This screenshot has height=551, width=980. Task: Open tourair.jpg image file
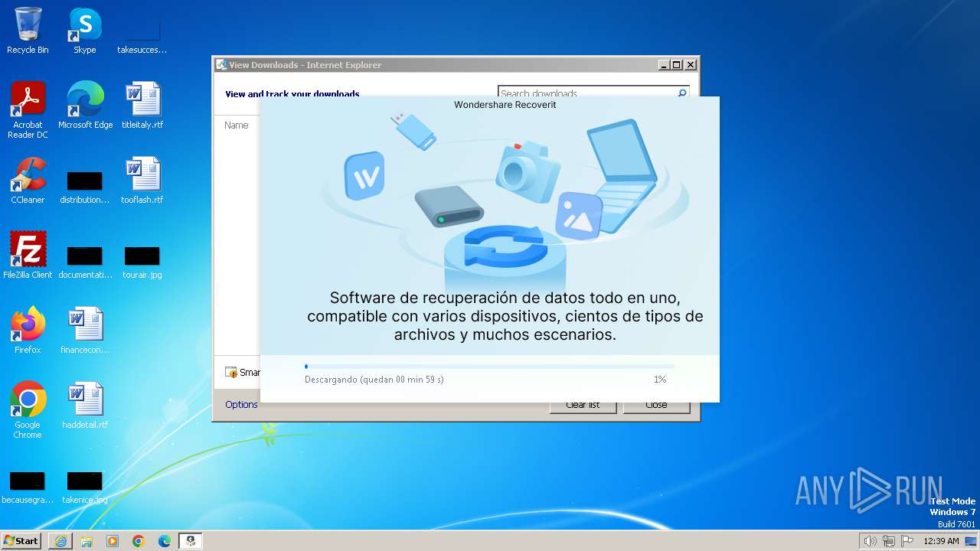point(142,263)
